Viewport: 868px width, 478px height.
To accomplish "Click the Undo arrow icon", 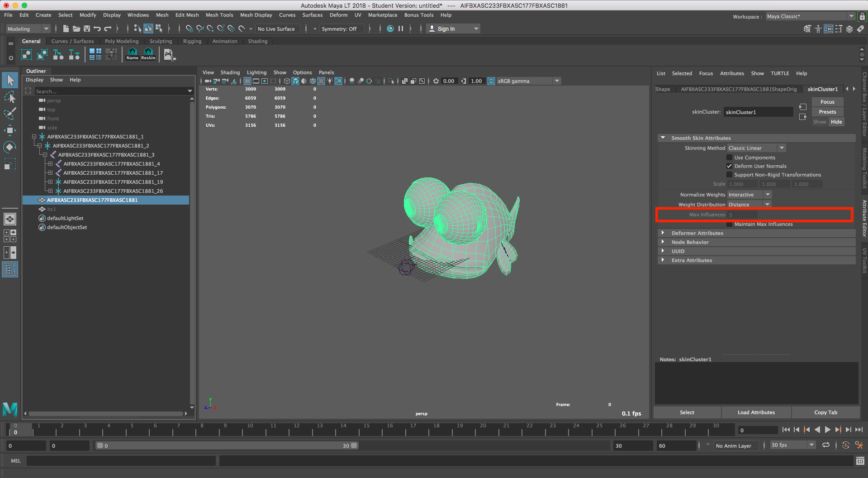I will tap(97, 29).
